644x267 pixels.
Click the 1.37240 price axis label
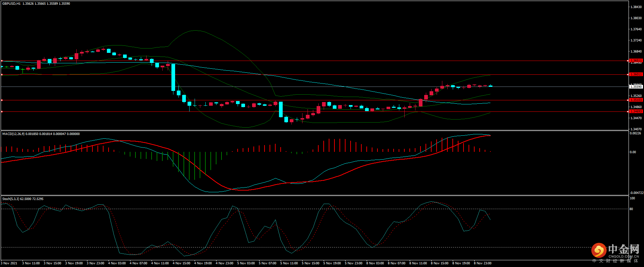(636, 40)
